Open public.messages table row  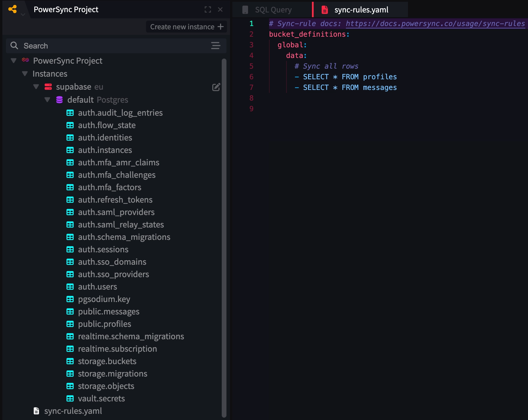tap(103, 311)
